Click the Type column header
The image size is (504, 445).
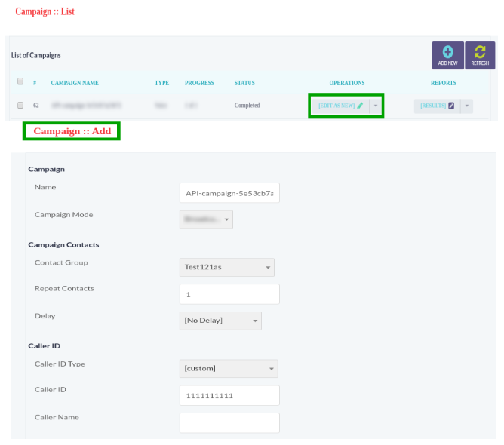tap(161, 83)
